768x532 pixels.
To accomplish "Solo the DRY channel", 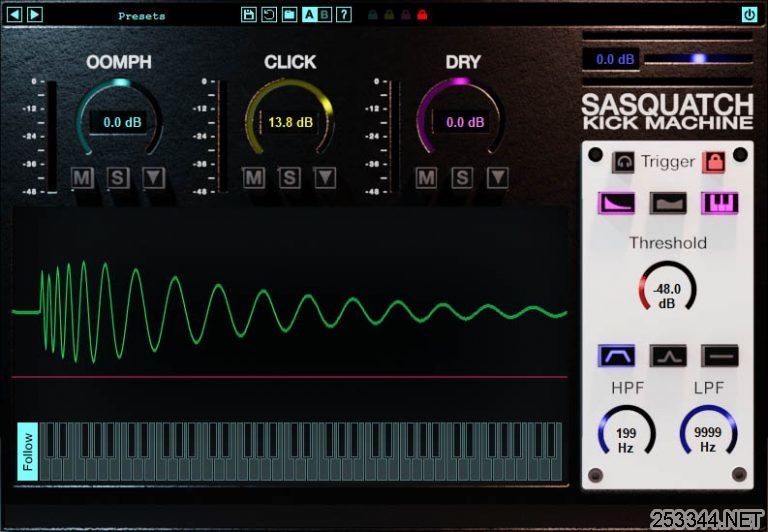I will pos(462,178).
